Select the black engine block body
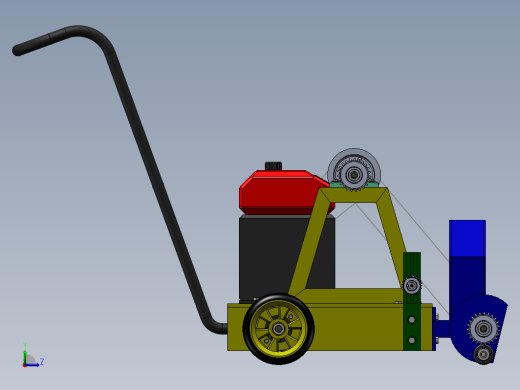The width and height of the screenshot is (520, 390). [x=272, y=257]
